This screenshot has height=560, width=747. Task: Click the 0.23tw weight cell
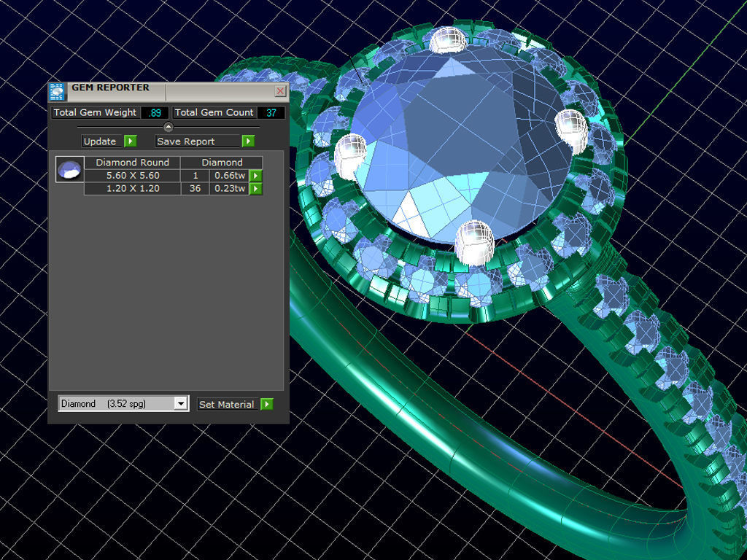230,189
